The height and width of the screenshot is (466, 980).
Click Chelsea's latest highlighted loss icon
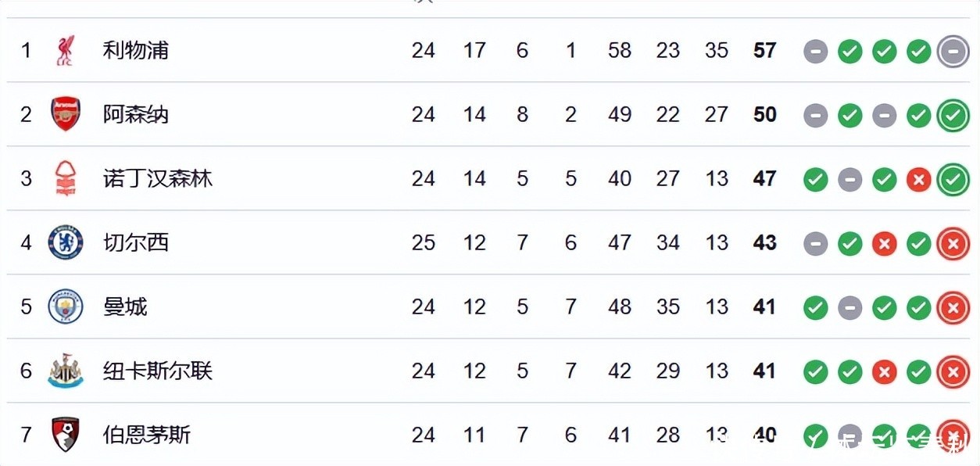[953, 244]
